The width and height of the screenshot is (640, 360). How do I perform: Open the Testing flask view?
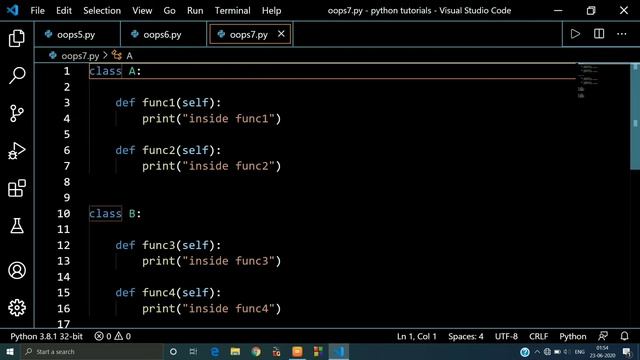[17, 225]
